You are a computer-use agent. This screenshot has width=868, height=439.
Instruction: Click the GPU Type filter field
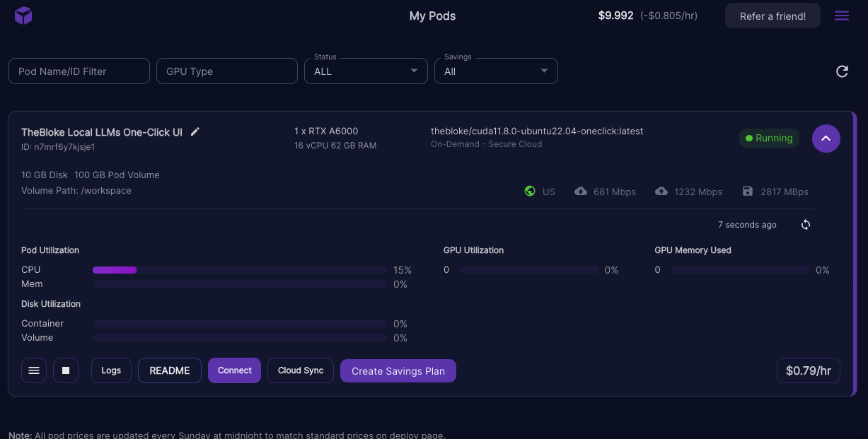(x=227, y=71)
